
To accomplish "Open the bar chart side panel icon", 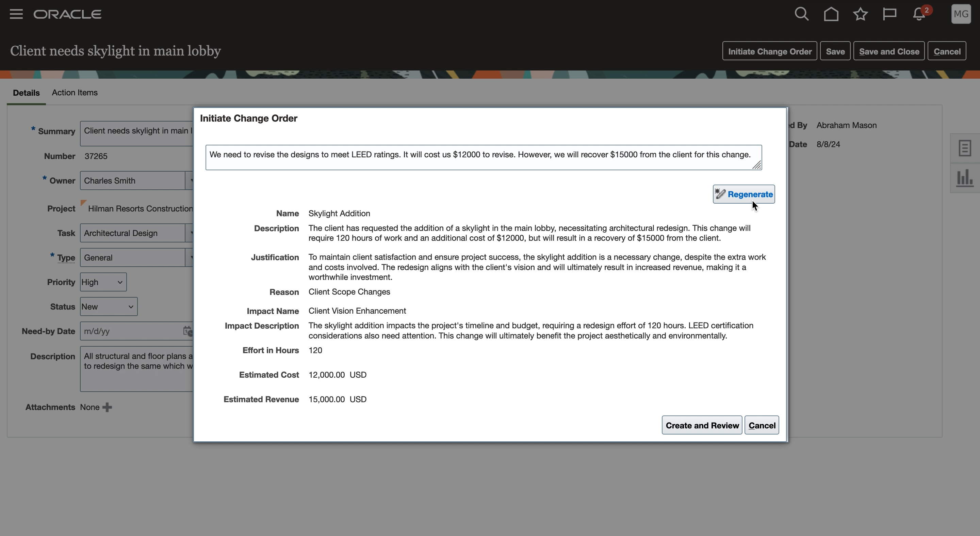I will click(964, 178).
